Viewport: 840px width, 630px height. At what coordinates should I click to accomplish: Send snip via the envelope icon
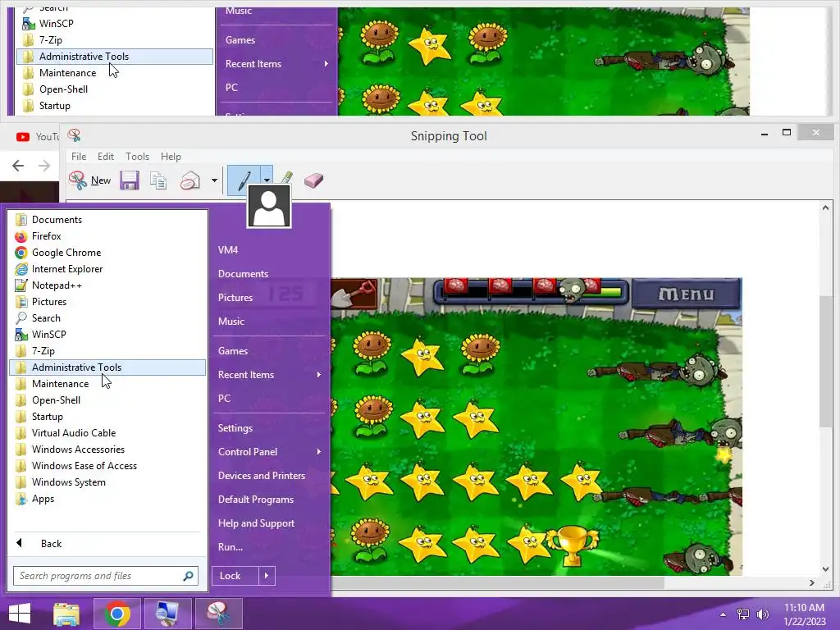(190, 180)
